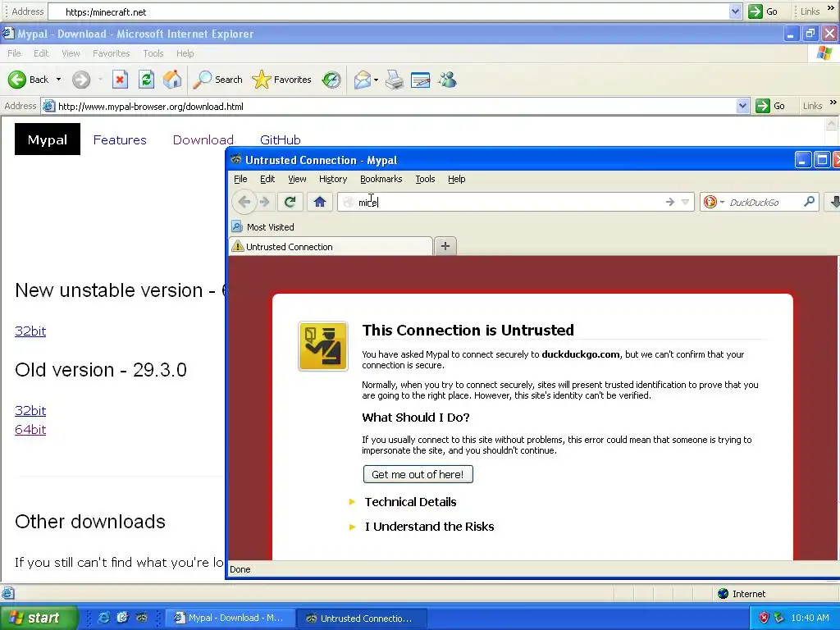Reload the page in Mypal browser

click(290, 202)
